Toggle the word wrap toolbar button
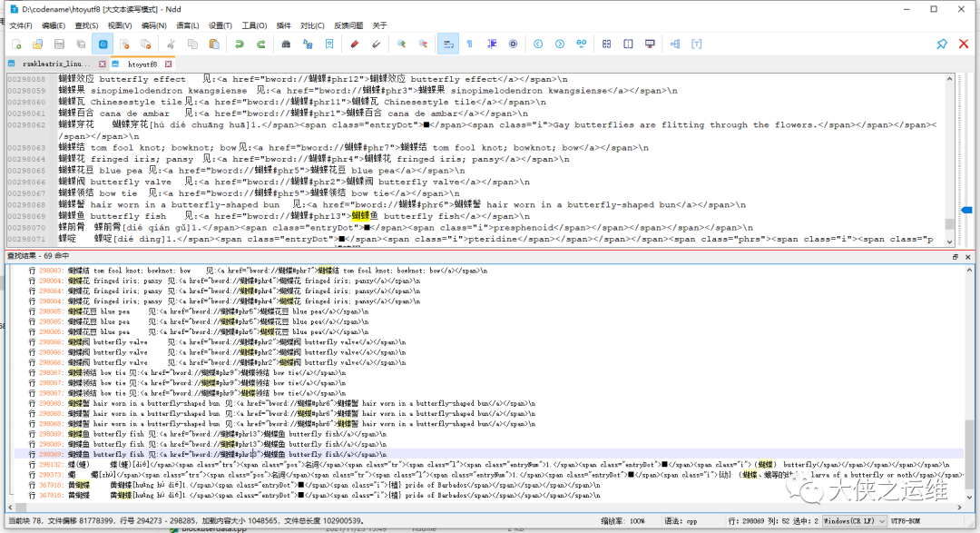This screenshot has width=980, height=533. 446,44
